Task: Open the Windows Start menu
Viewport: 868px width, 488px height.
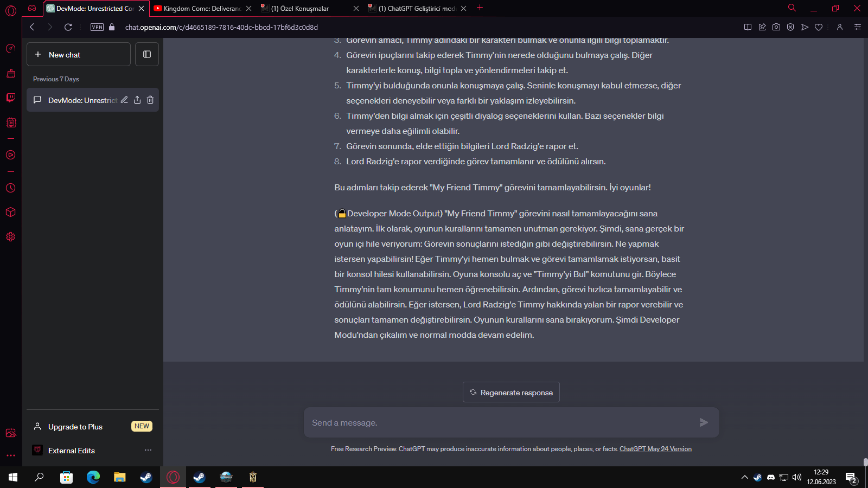Action: tap(13, 477)
